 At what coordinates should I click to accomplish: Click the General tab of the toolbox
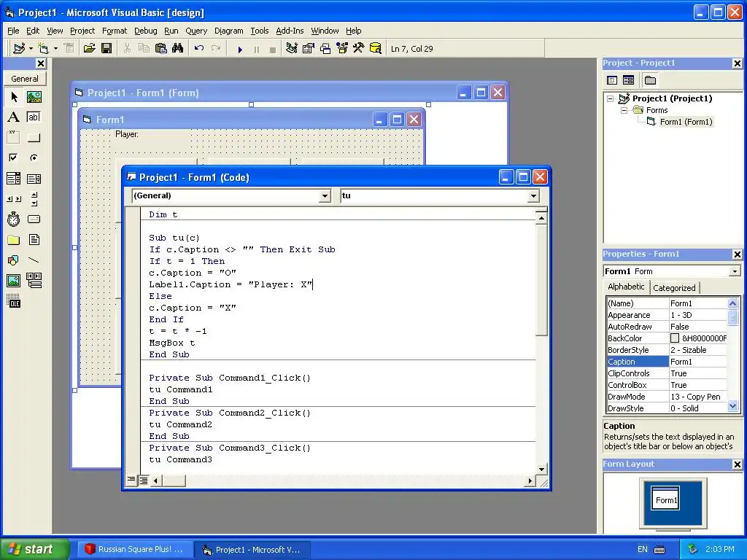pyautogui.click(x=25, y=79)
